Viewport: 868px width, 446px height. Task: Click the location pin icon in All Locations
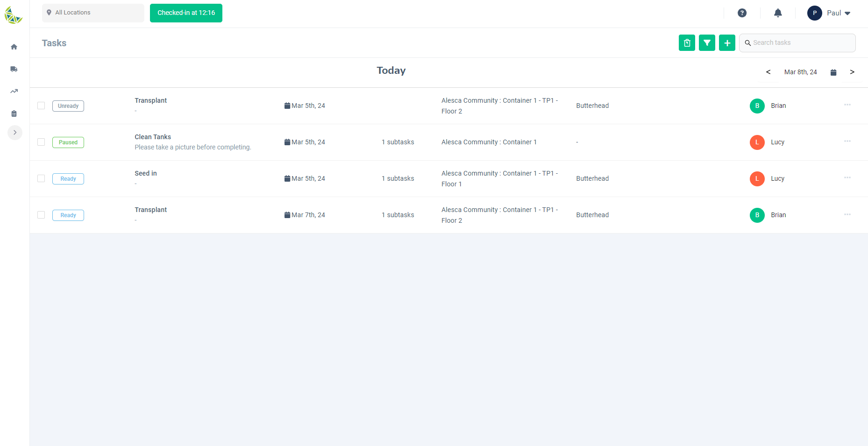[x=49, y=13]
